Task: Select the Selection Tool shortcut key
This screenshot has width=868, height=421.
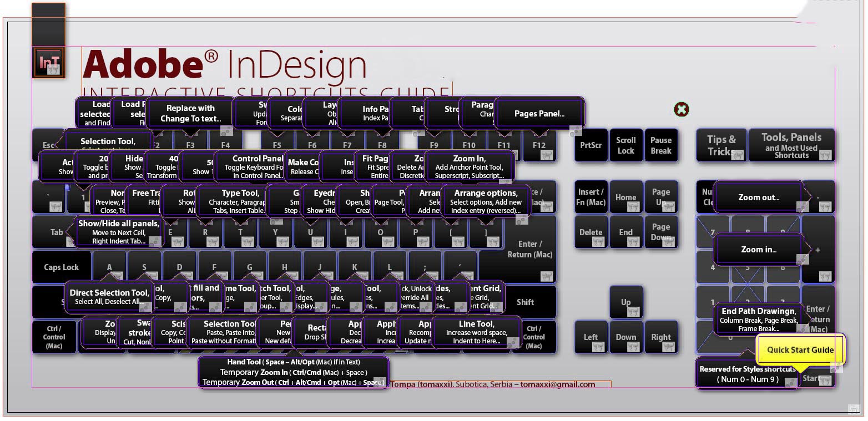Action: pyautogui.click(x=108, y=141)
